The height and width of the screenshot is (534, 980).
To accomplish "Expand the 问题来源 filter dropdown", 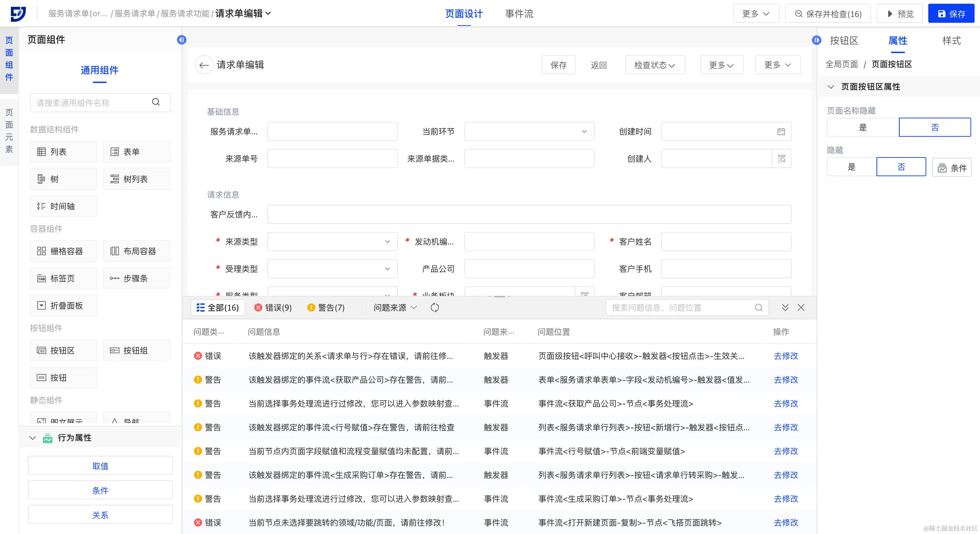I will point(395,308).
